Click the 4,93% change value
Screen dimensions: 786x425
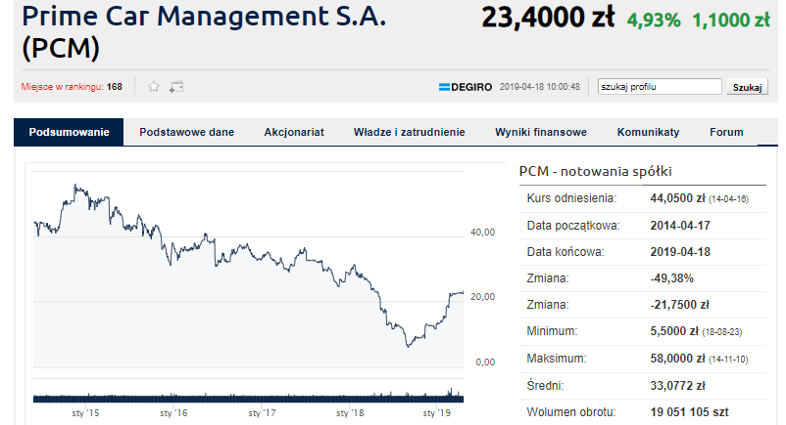(654, 21)
